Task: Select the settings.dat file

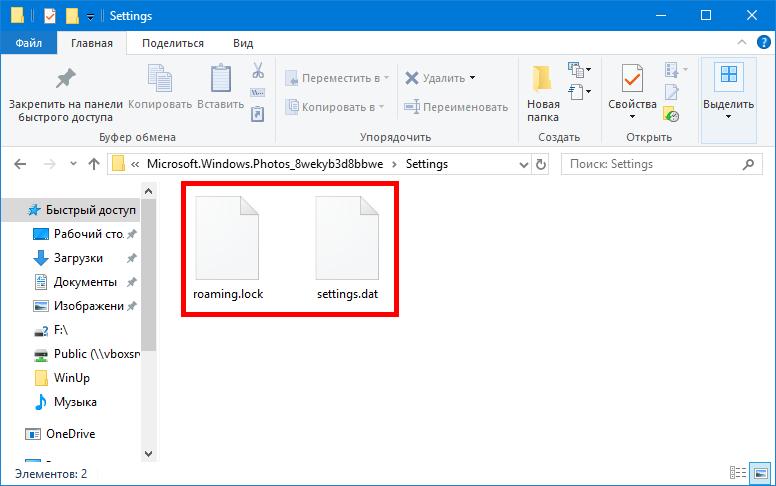Action: point(347,248)
